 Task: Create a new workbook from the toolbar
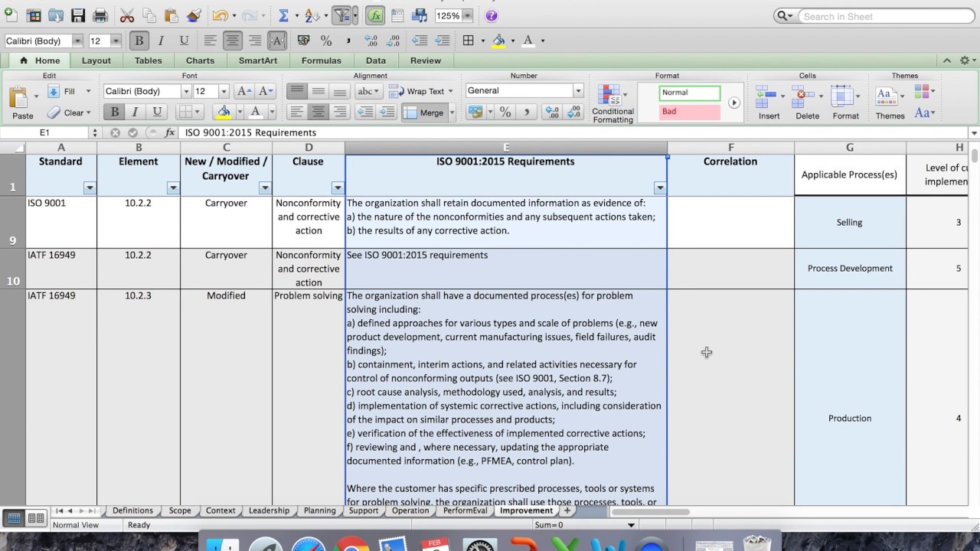(x=11, y=15)
